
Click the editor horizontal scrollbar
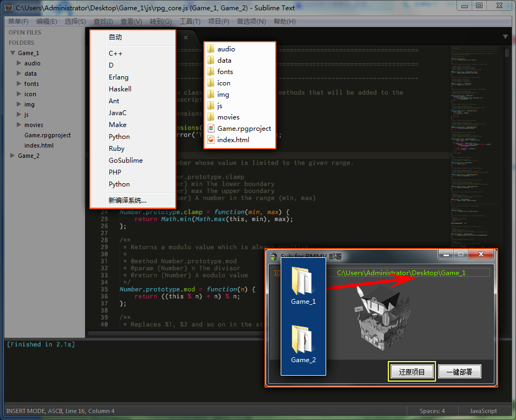[x=176, y=334]
